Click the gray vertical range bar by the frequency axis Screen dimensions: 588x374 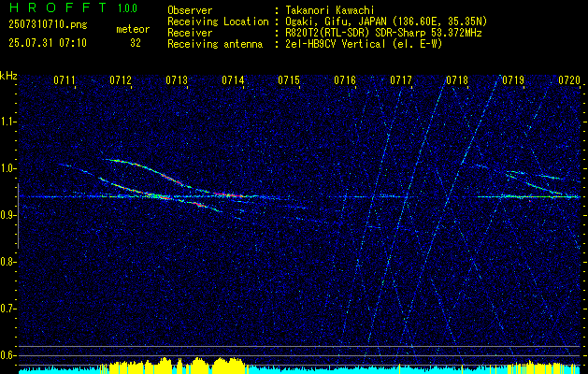click(x=19, y=216)
